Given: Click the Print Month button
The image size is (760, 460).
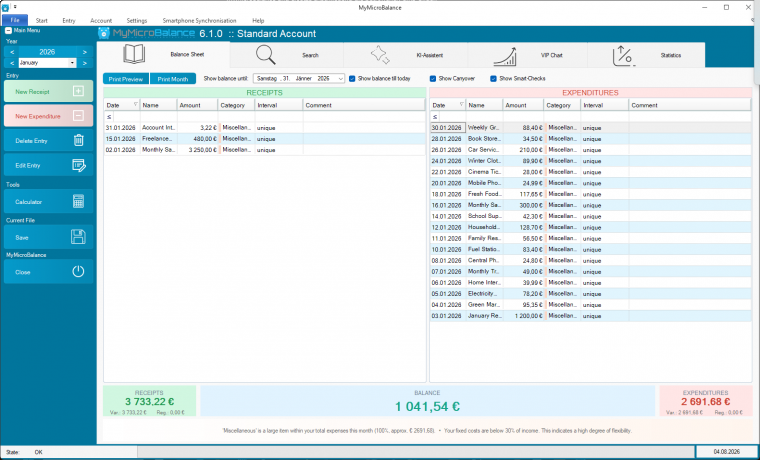Looking at the screenshot, I should click(x=173, y=79).
